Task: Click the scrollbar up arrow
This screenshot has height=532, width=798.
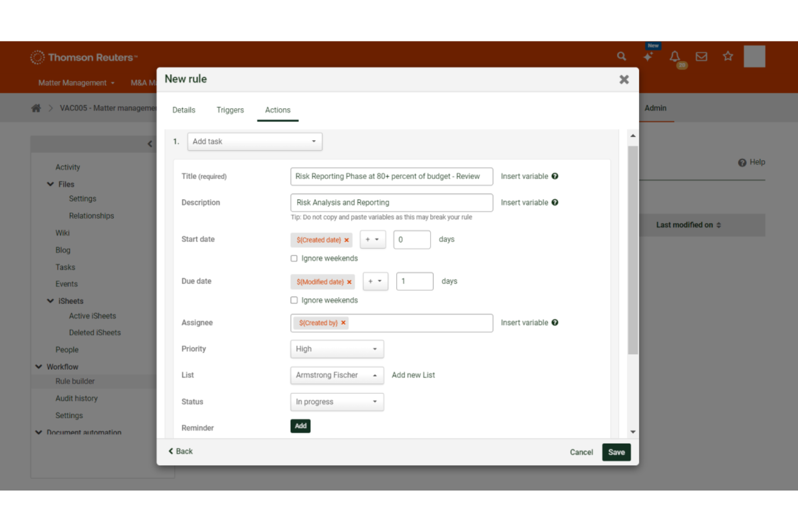Action: click(x=633, y=136)
